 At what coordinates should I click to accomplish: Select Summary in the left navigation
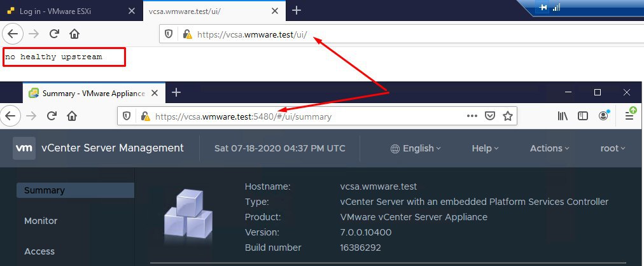pos(75,190)
